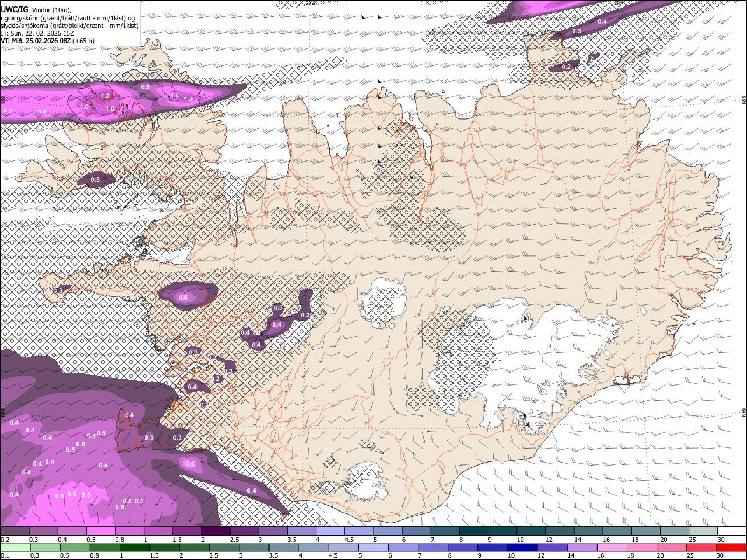
Task: Select the dark teal swatch between 8 and 9, upper legend
Action: click(474, 531)
